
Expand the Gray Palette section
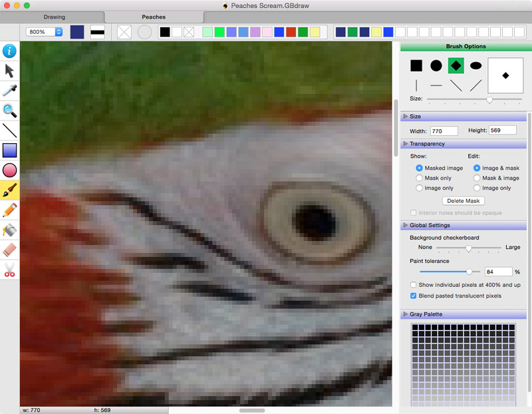pyautogui.click(x=406, y=313)
